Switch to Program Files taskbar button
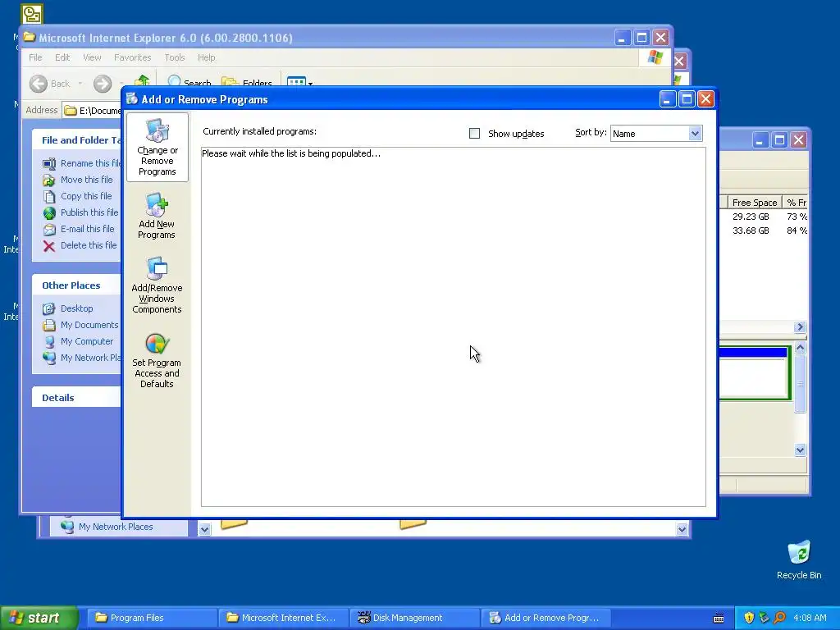Screen dimensions: 840x630 pyautogui.click(x=152, y=618)
